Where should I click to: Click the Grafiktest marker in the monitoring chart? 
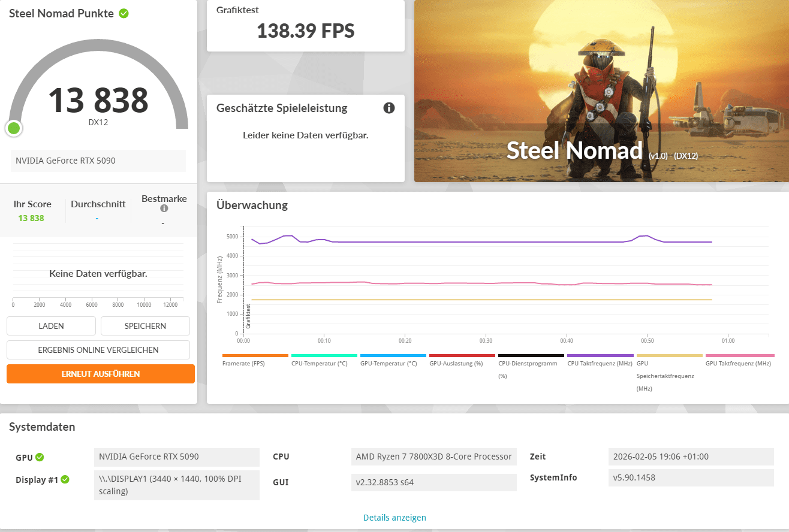coord(248,316)
